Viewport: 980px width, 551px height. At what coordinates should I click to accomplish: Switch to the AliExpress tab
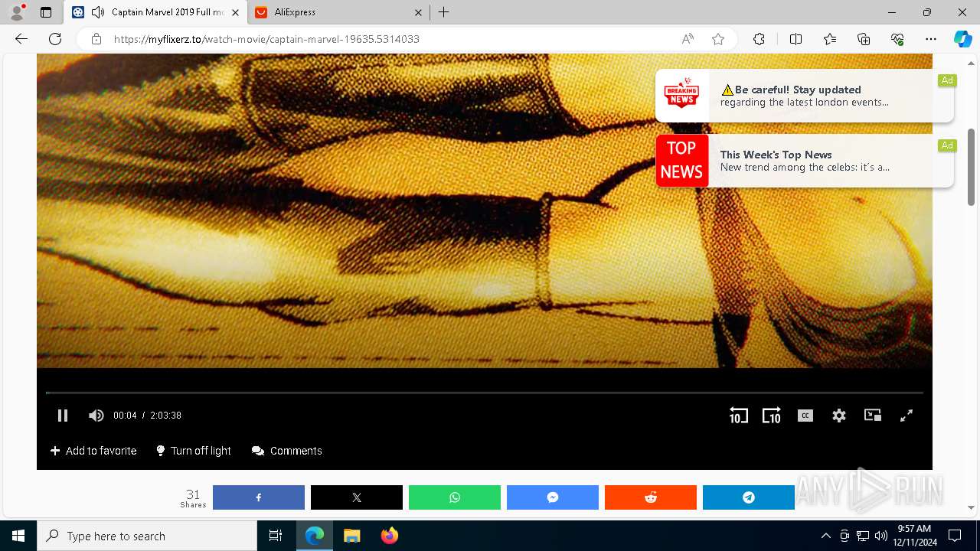pos(338,12)
